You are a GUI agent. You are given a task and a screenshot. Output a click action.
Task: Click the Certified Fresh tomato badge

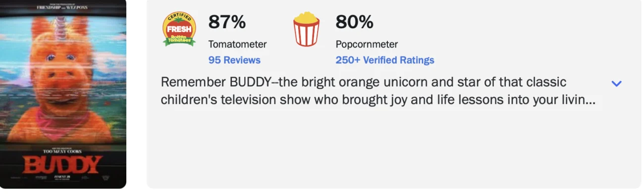(179, 29)
